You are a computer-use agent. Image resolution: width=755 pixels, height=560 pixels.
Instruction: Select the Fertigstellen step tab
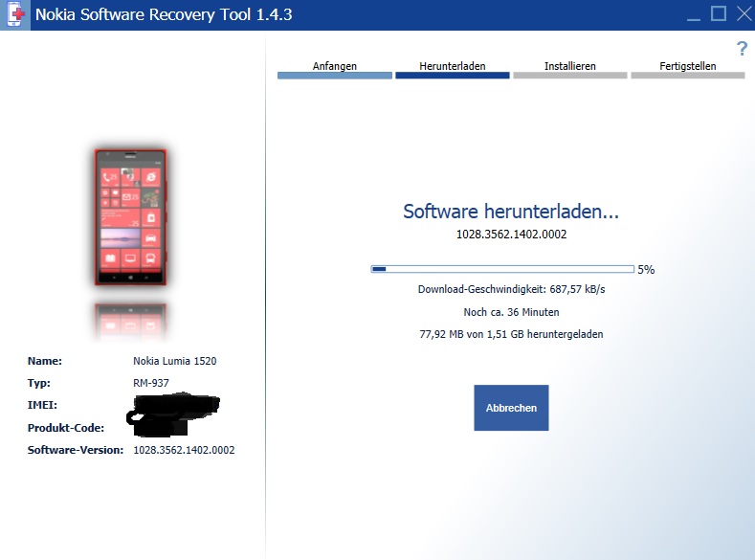[x=688, y=69]
